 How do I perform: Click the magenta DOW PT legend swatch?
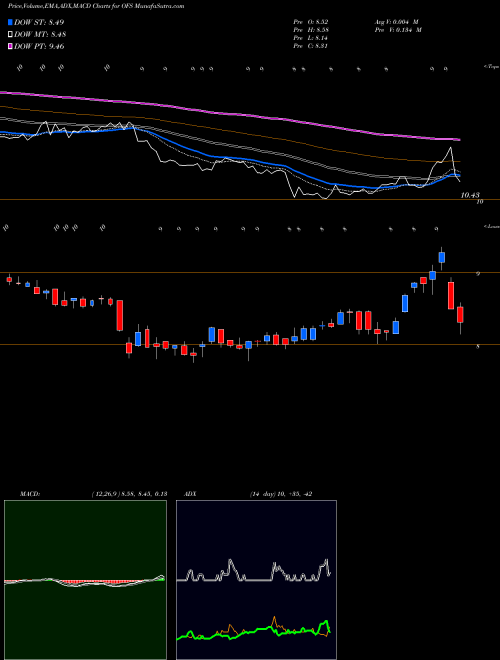tap(11, 46)
